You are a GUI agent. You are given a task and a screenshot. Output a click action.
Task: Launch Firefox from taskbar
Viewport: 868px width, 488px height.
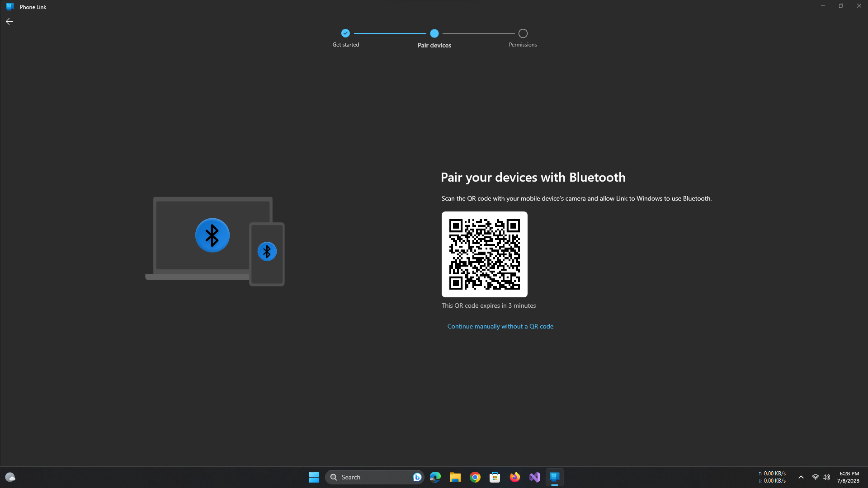[514, 477]
